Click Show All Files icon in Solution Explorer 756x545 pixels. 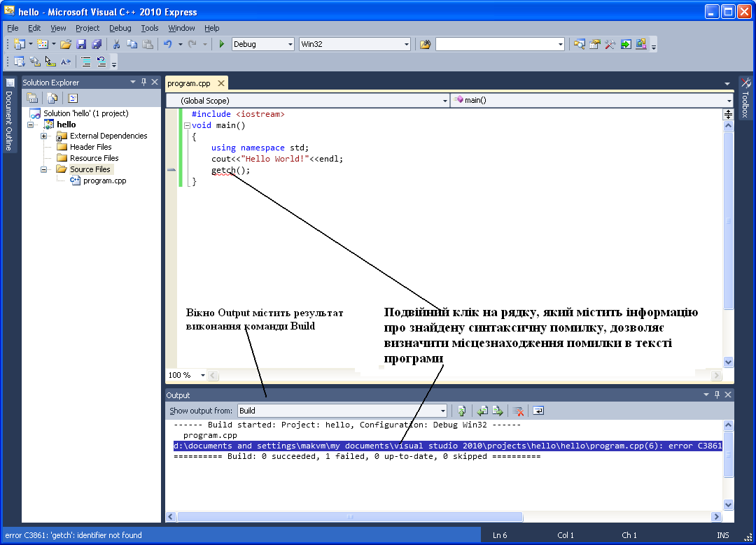[52, 99]
